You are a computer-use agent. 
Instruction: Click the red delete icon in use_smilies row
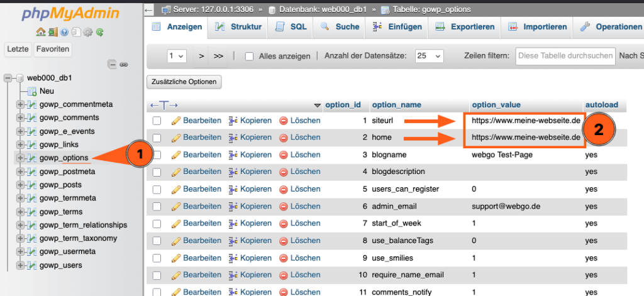coord(284,258)
